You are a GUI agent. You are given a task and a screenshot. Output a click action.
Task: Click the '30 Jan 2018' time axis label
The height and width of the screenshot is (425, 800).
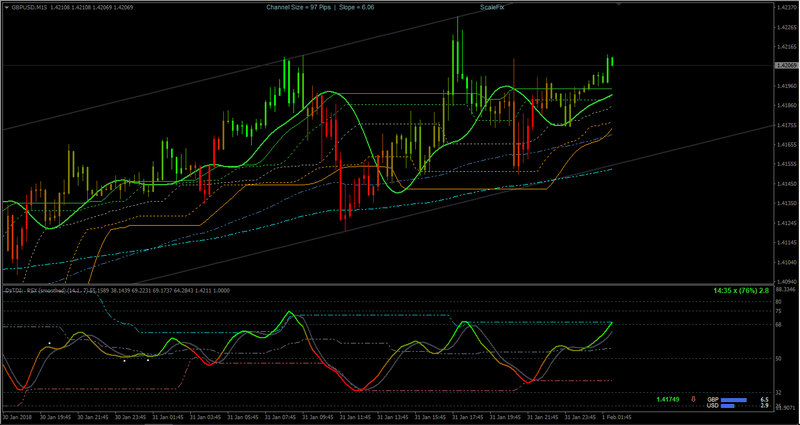coord(16,417)
